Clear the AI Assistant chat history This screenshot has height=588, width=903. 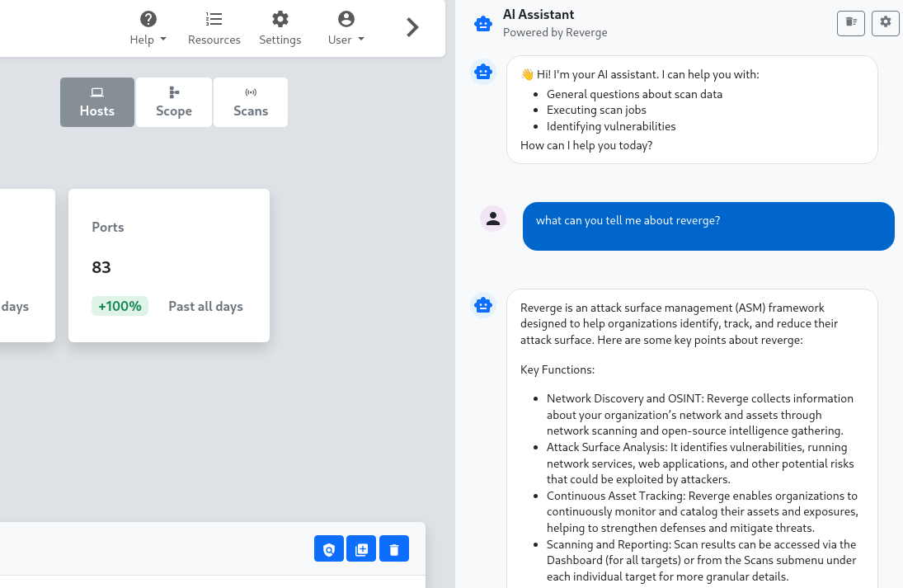point(851,22)
